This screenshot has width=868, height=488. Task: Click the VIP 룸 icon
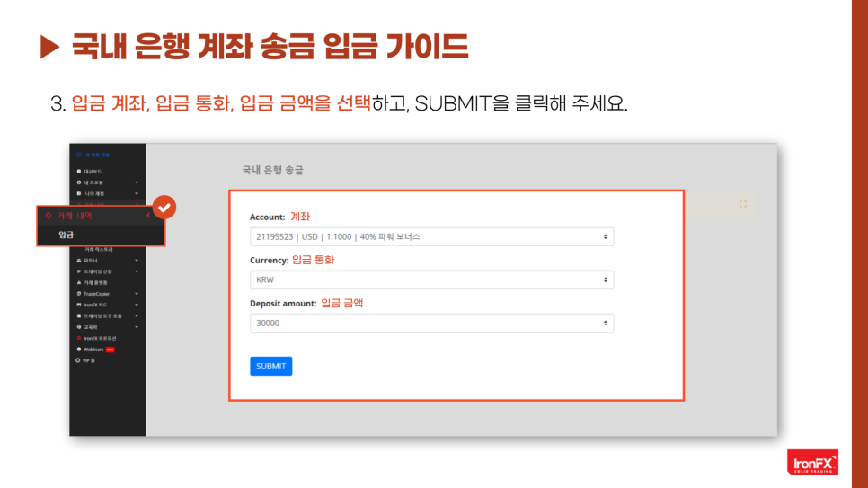point(79,360)
